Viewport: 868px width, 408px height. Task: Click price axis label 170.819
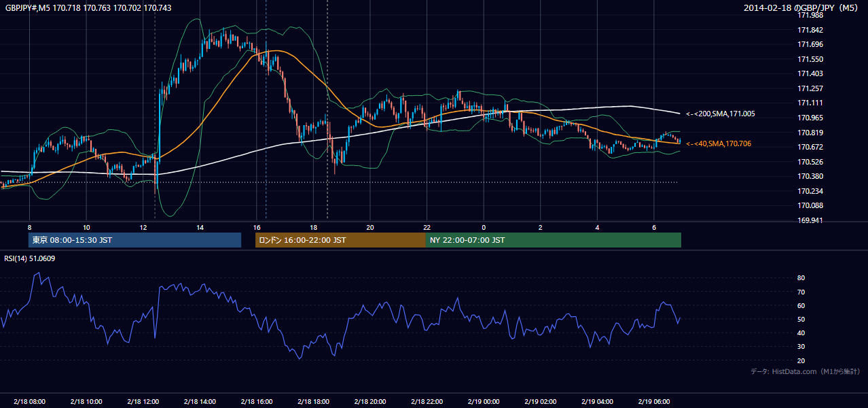pos(810,133)
